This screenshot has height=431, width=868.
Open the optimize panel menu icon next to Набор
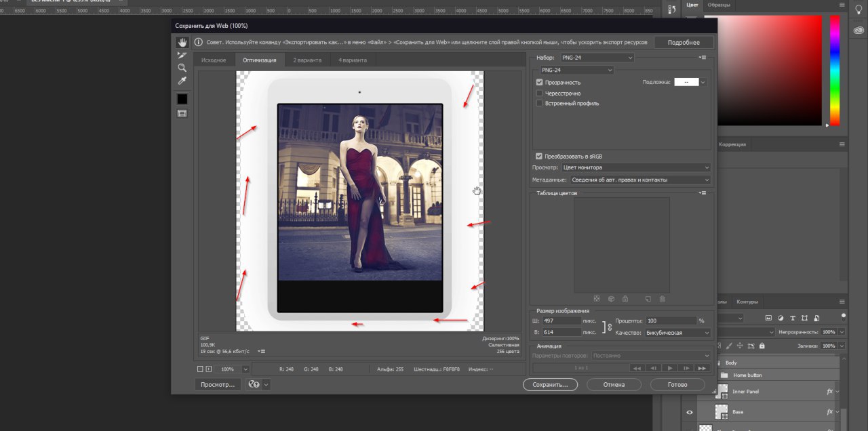pos(703,58)
